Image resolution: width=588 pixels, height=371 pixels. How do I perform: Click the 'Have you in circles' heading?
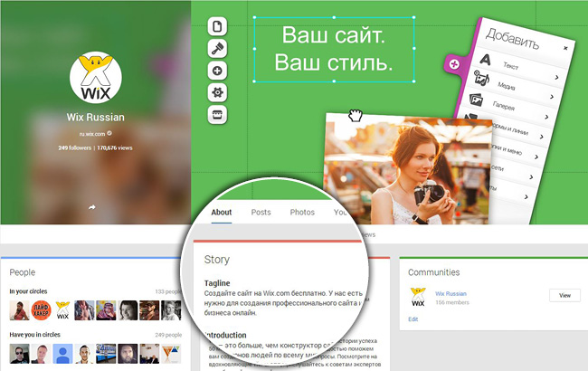tap(35, 335)
